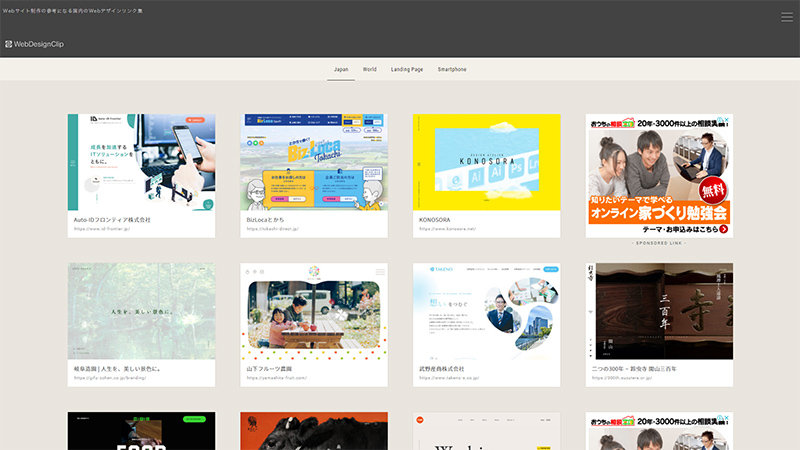Click the red arrow on テーマ・お申込みはこちら
800x450 pixels.
coord(723,230)
